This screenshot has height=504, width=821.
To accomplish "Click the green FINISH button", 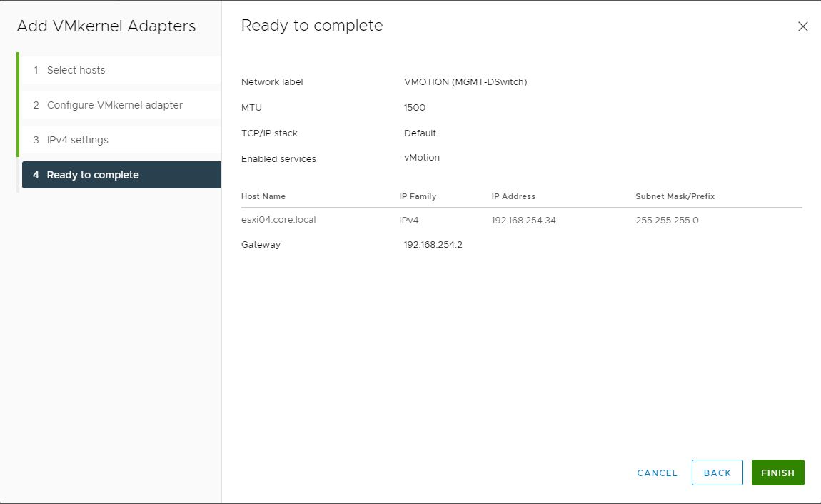I will click(x=778, y=473).
